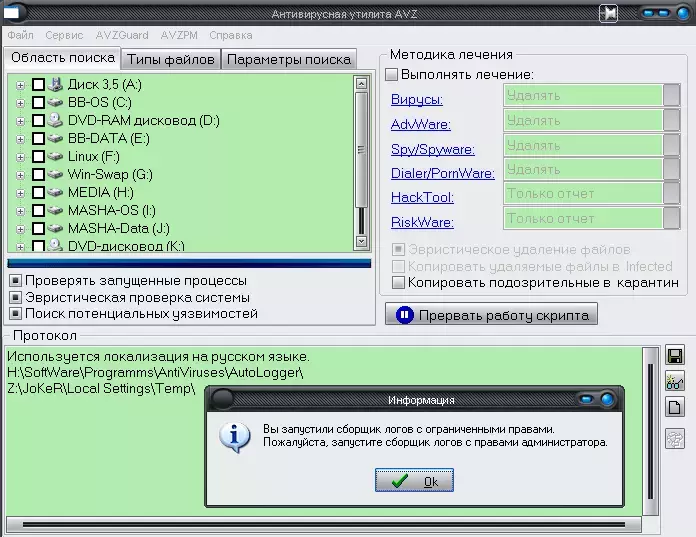Viewport: 696px width, 537px height.
Task: Switch to the Типы файлов tab
Action: pos(171,59)
